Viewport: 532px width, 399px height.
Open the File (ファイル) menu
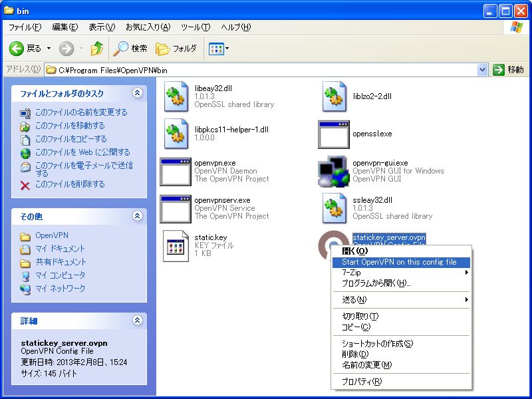[x=25, y=27]
